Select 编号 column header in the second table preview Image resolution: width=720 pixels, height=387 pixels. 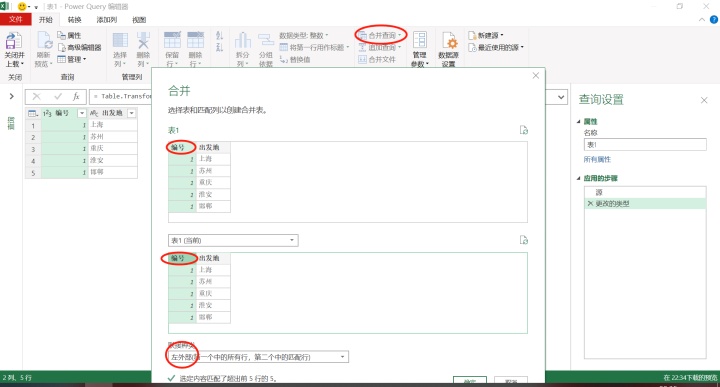182,258
